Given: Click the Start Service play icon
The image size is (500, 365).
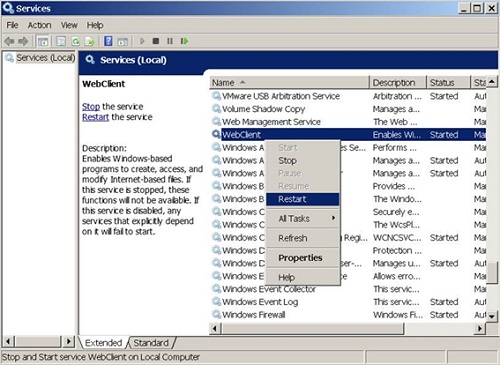Looking at the screenshot, I should 142,41.
